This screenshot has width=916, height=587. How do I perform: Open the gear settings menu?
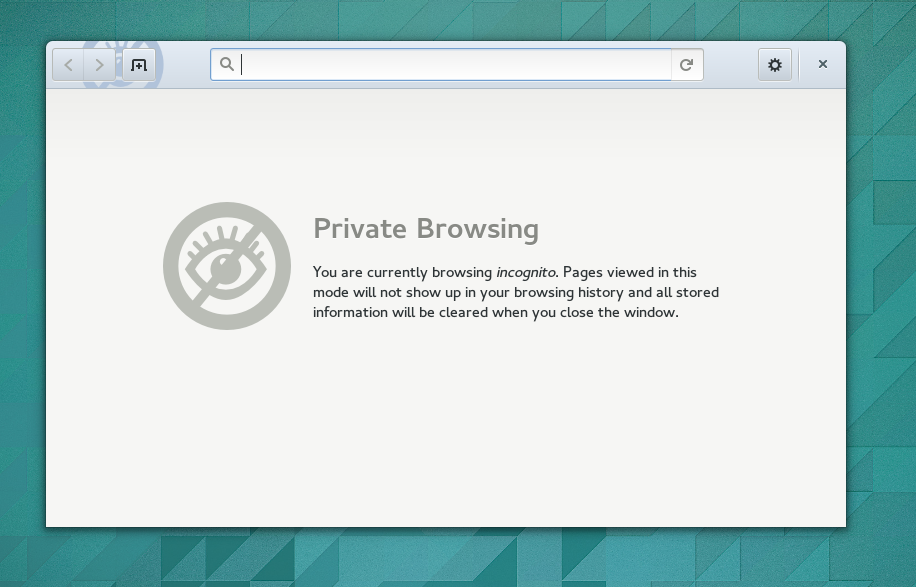[775, 65]
